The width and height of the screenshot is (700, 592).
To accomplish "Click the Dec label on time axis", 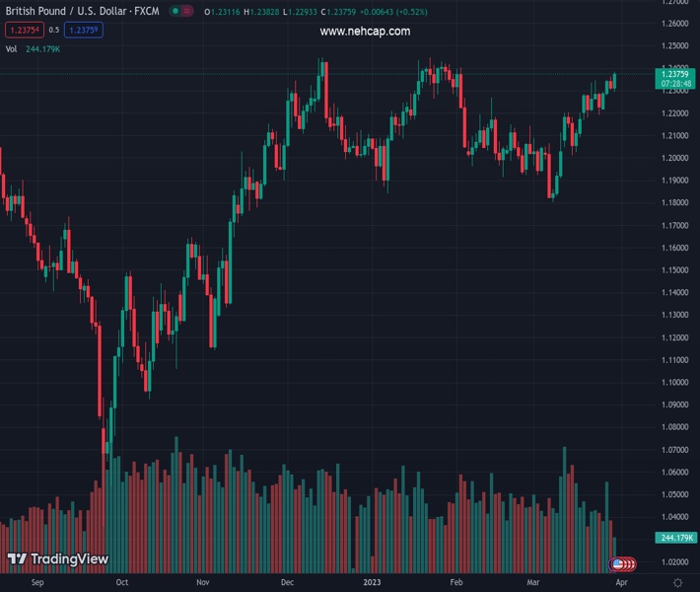I will 286,583.
